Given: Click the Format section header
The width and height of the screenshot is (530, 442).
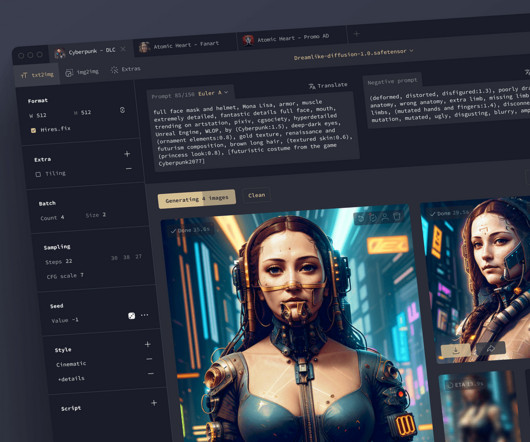Looking at the screenshot, I should point(38,101).
